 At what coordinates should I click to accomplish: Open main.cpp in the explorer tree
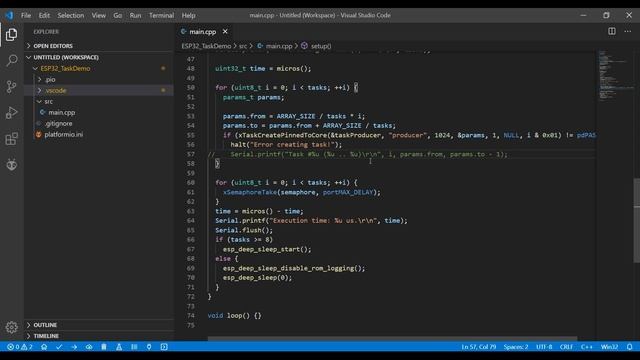point(99,112)
